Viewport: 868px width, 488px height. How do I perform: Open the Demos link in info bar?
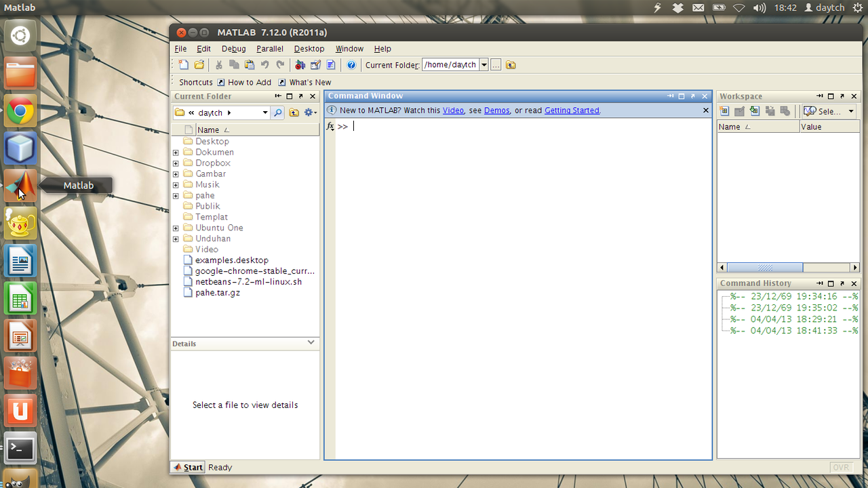pos(496,110)
